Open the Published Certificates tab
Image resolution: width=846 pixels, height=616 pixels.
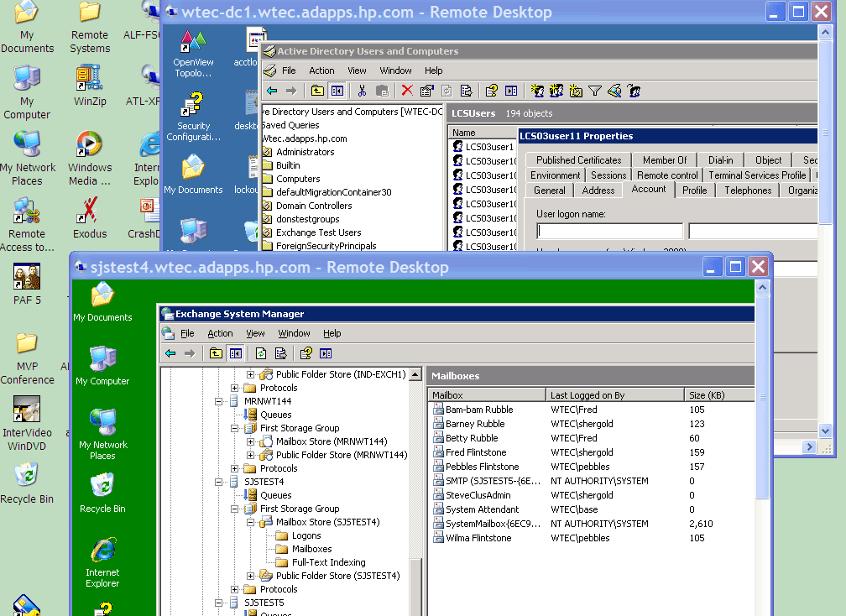click(578, 160)
